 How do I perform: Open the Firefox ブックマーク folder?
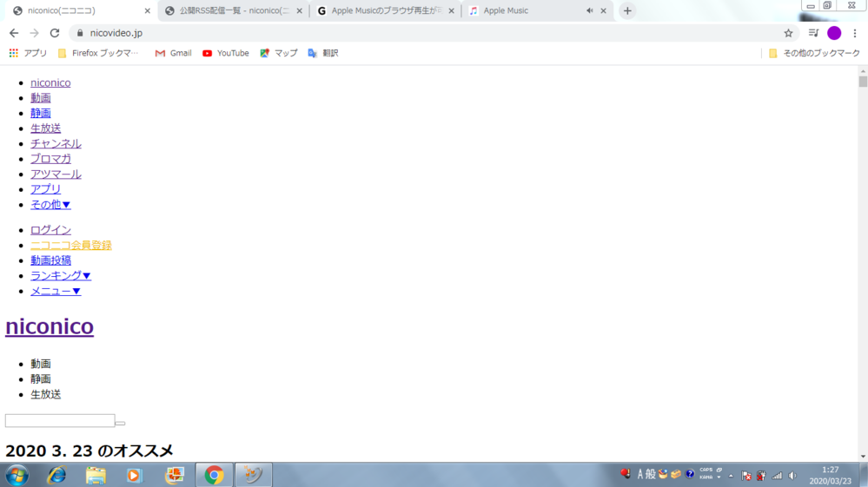point(98,53)
